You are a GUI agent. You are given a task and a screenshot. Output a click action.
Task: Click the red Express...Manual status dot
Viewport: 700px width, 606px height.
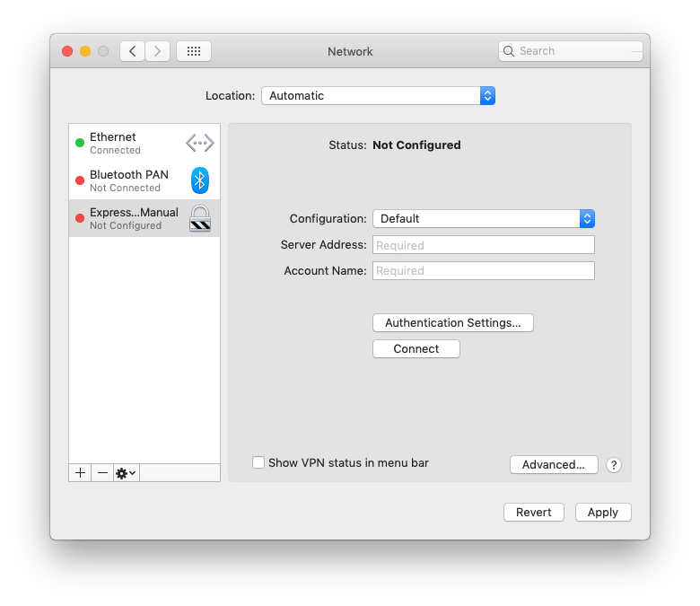[80, 218]
